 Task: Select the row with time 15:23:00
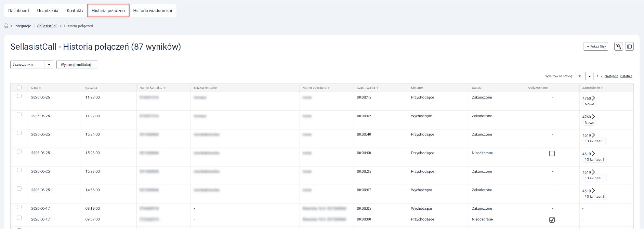click(19, 170)
